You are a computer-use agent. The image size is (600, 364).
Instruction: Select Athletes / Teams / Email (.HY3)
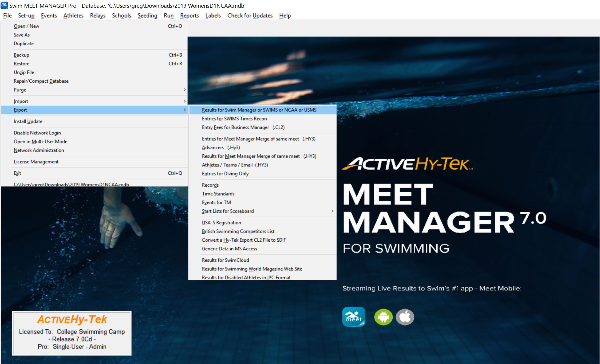point(263,165)
